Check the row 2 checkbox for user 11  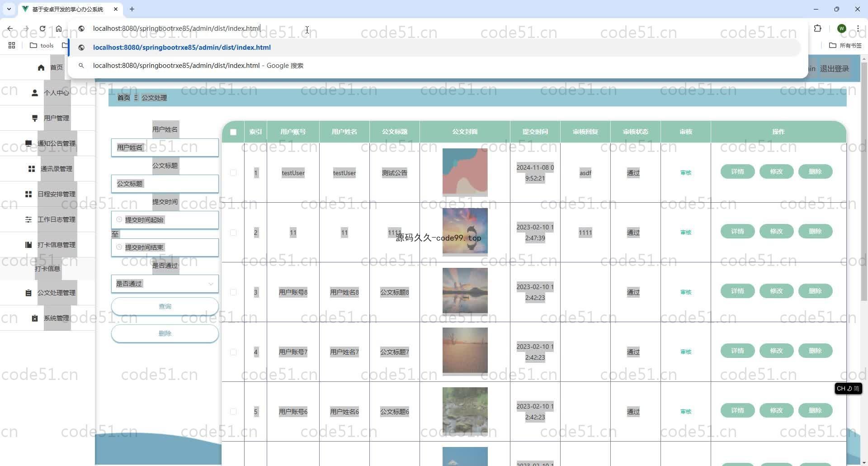(233, 233)
